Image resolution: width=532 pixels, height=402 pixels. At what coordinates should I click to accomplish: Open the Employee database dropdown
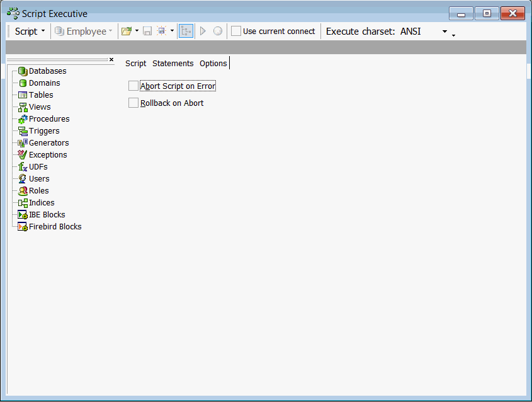[83, 32]
